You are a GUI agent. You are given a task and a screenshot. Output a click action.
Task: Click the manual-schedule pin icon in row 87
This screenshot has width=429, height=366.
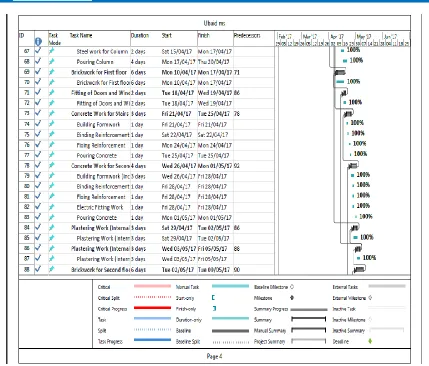tap(51, 259)
